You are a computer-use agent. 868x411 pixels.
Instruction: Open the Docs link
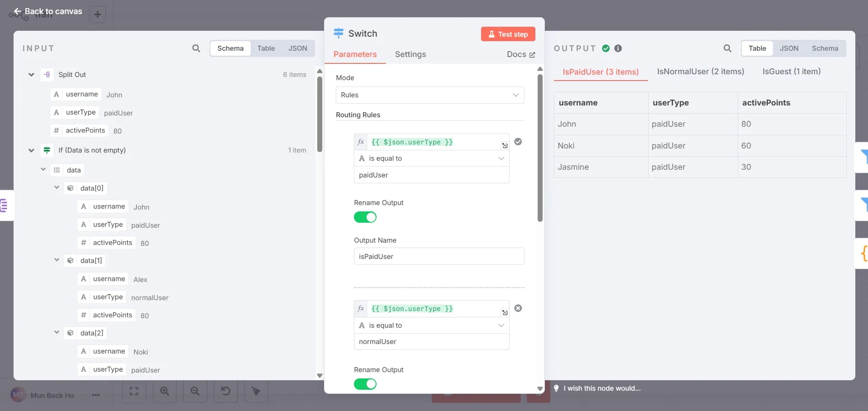click(x=521, y=54)
